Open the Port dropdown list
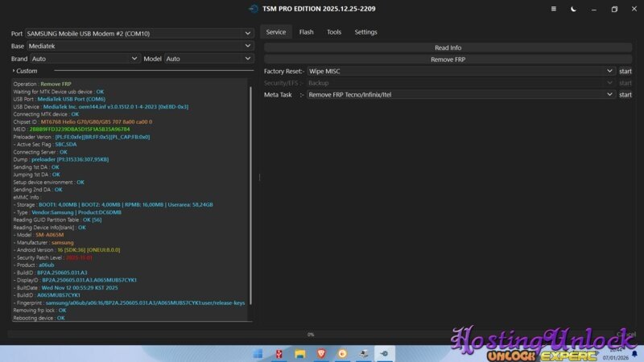Image resolution: width=644 pixels, height=362 pixels. pos(138,34)
